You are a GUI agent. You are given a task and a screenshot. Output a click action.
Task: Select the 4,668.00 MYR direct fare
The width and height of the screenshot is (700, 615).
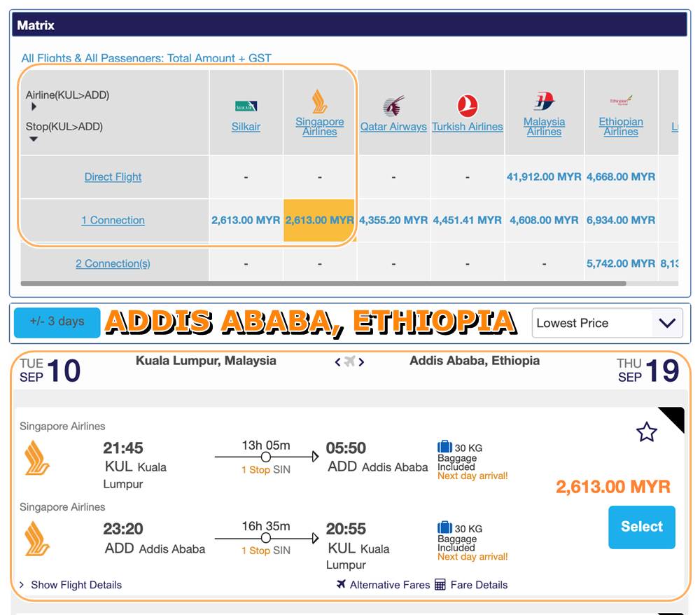[621, 177]
